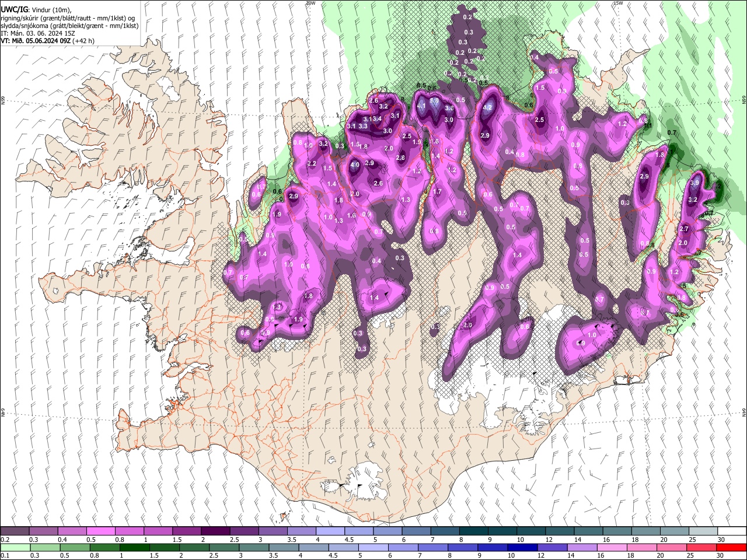Click the 0.2 label under the upper legend
Image resolution: width=747 pixels, height=560 pixels.
click(x=5, y=540)
